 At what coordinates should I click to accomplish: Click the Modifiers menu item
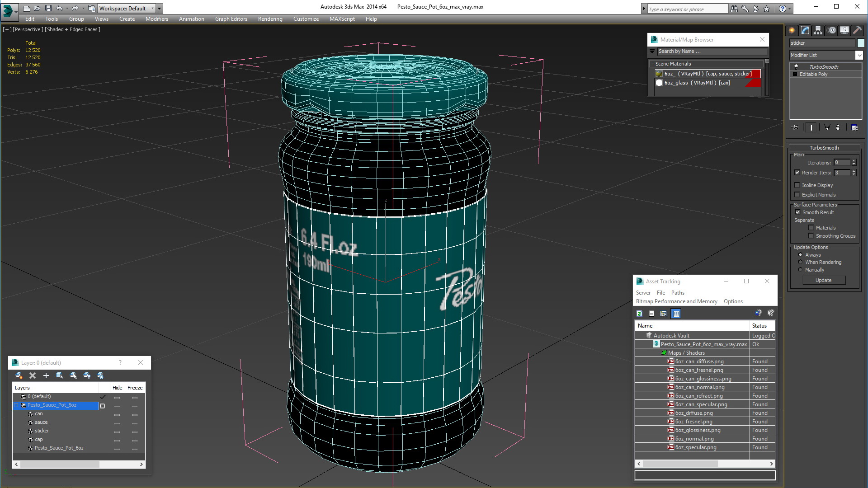click(x=156, y=19)
